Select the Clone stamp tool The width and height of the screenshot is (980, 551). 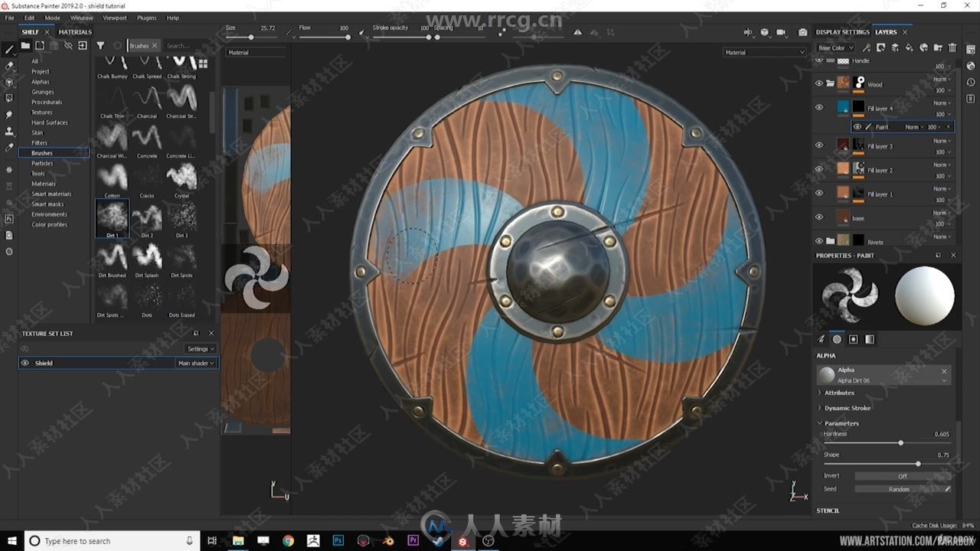click(x=9, y=130)
